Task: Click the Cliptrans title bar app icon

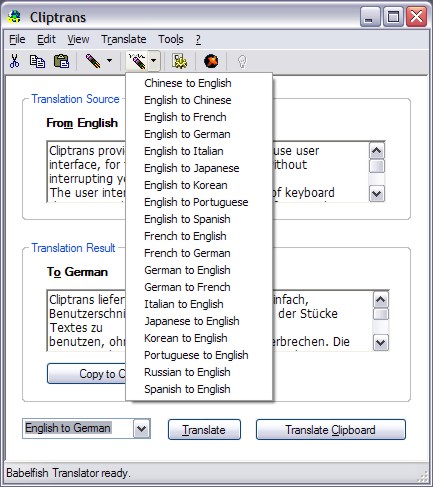Action: [x=14, y=17]
